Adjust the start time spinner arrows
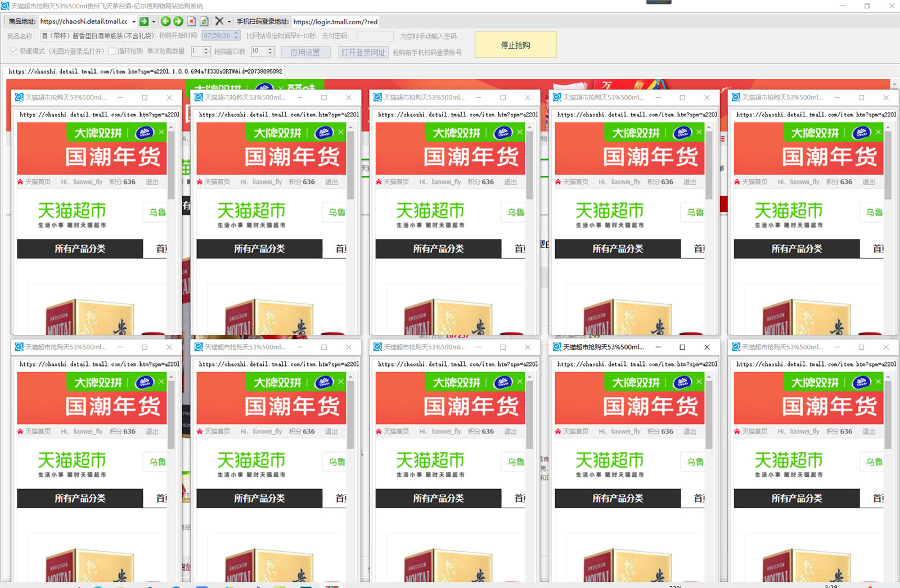Image resolution: width=900 pixels, height=588 pixels. click(236, 35)
